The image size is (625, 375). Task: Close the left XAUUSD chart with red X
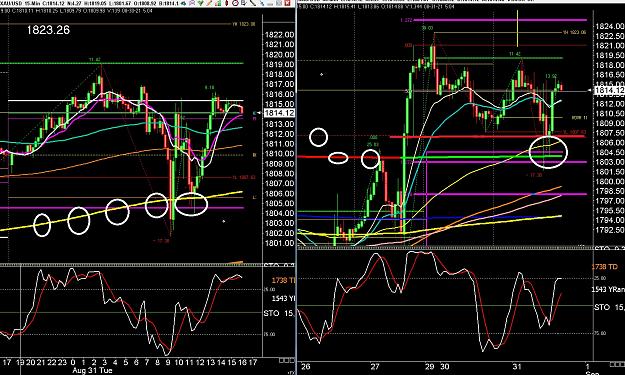[x=288, y=3]
